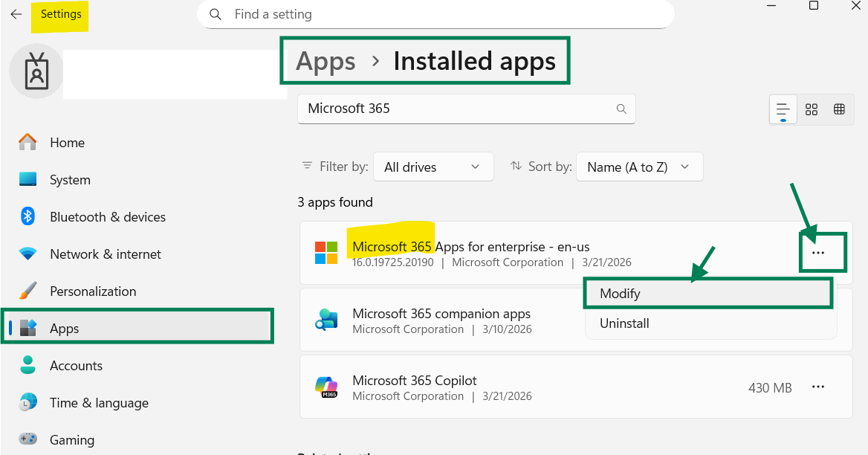Click the Find a setting search field
Image resolution: width=868 pixels, height=455 pixels.
[x=435, y=14]
